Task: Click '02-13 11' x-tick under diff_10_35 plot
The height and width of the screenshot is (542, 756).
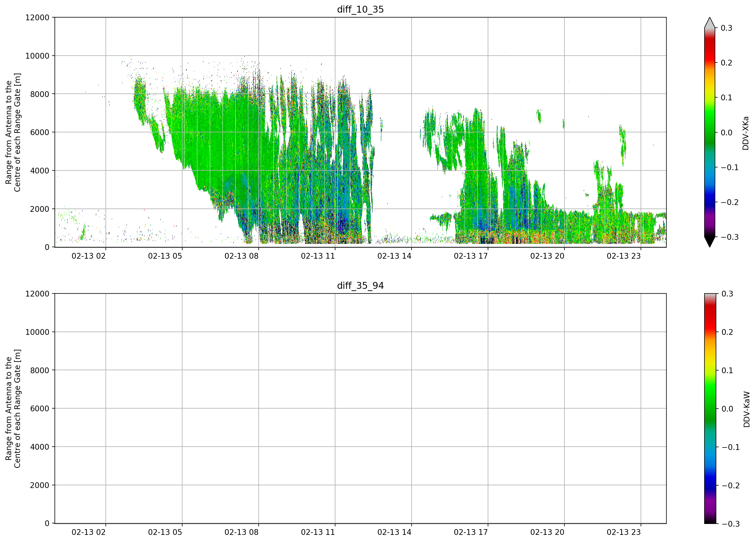Action: (x=318, y=256)
